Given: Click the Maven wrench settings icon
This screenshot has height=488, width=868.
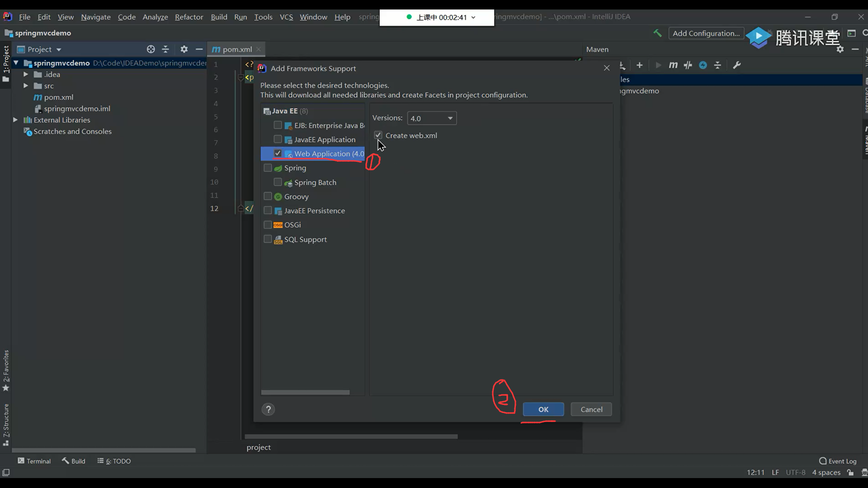Looking at the screenshot, I should tap(736, 65).
